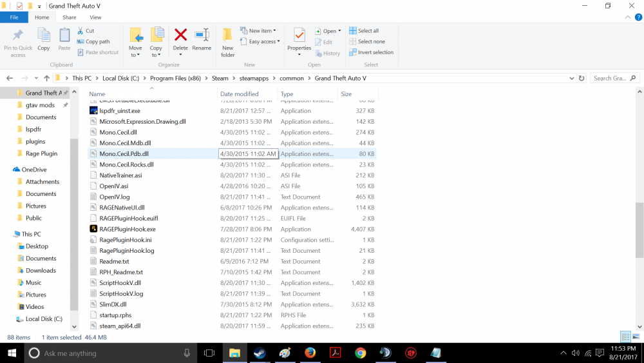This screenshot has height=363, width=644.
Task: Select Local Disk (C:) in navigation pane
Action: tap(44, 319)
